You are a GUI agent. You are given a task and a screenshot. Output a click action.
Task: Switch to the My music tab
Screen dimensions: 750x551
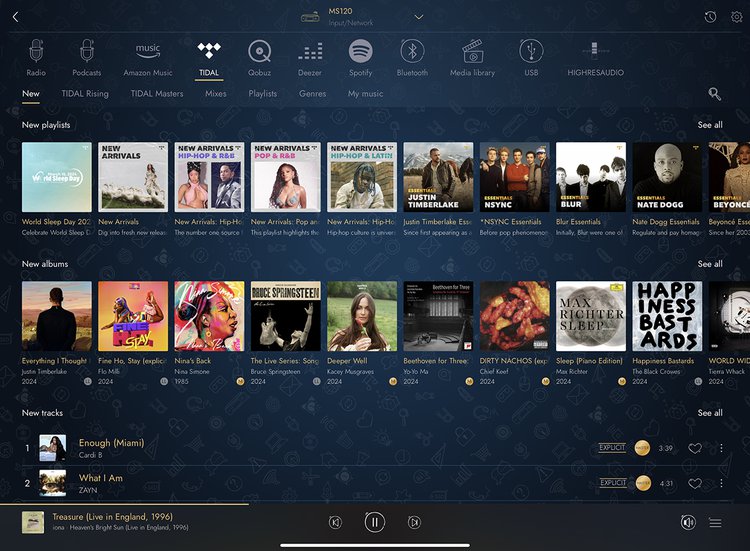pos(365,94)
